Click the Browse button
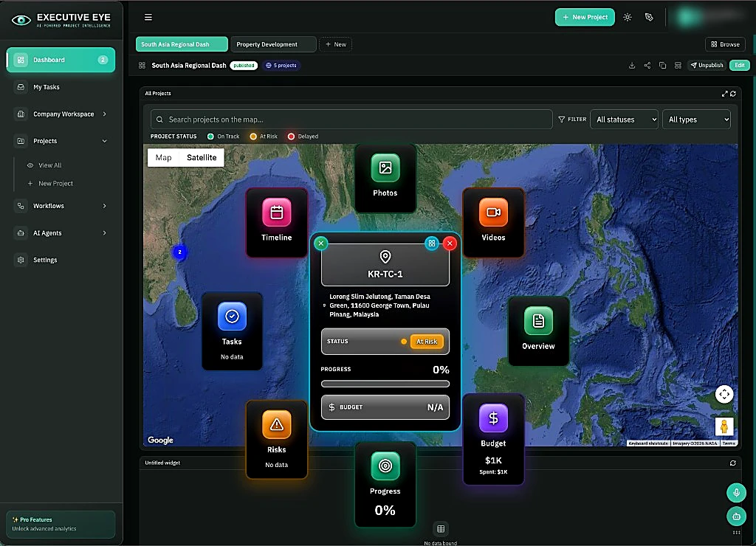The width and height of the screenshot is (756, 546). [725, 44]
